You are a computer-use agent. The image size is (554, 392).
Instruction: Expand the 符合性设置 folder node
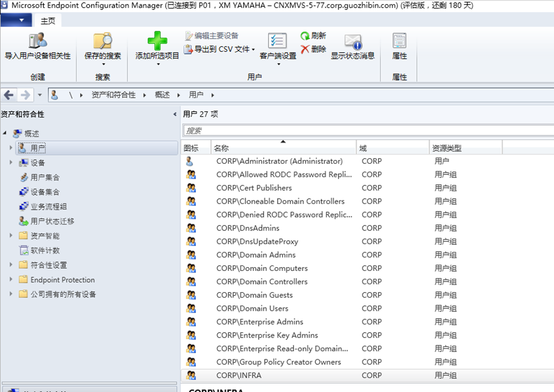[11, 264]
